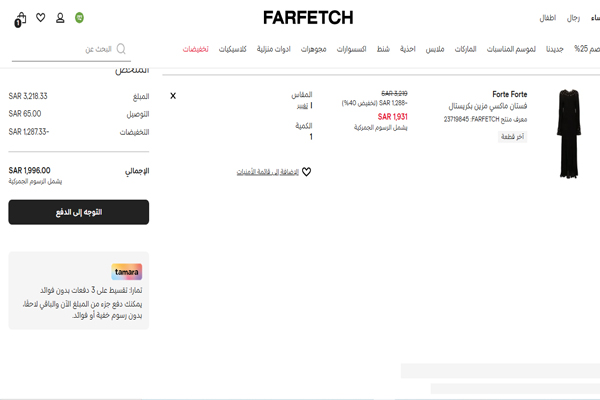Open the shopping bag icon
The height and width of the screenshot is (400, 600).
point(20,20)
